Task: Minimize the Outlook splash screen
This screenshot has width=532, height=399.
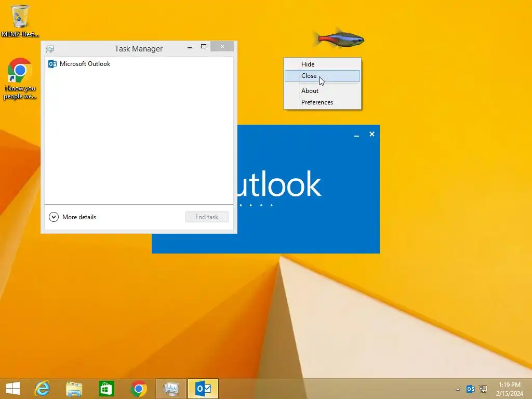Action: [x=356, y=135]
